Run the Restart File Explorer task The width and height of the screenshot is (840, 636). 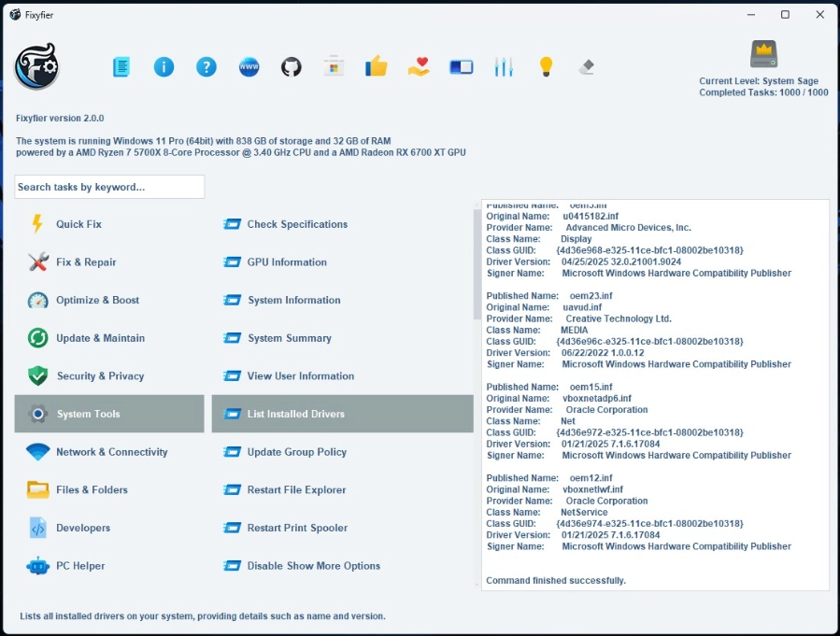point(342,490)
